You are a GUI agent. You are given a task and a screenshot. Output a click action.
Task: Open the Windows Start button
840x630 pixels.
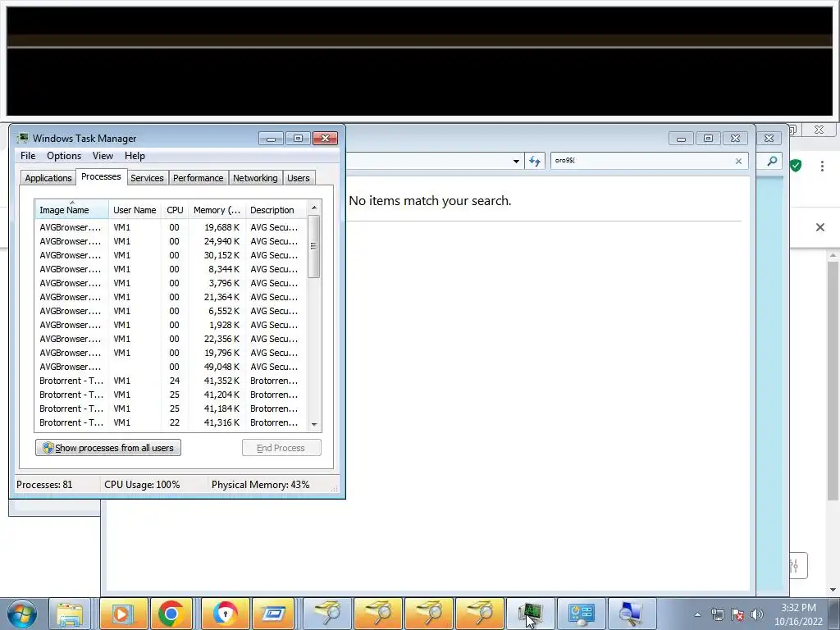click(x=22, y=614)
